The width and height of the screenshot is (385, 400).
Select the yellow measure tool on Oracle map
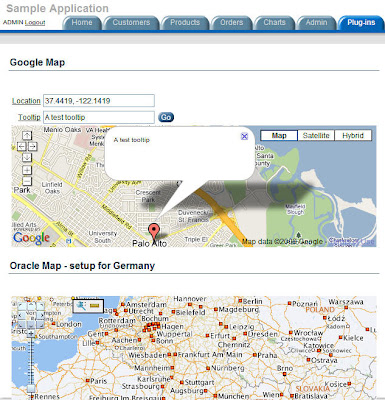coord(95,306)
